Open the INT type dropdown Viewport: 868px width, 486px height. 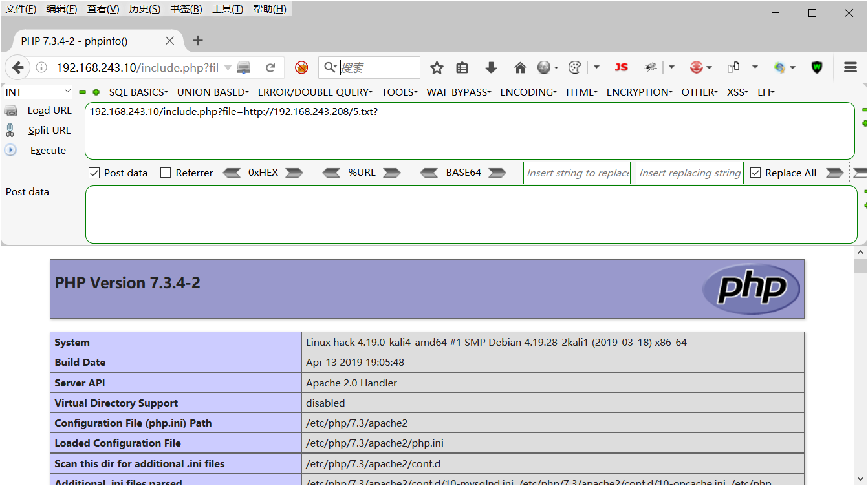(x=39, y=92)
